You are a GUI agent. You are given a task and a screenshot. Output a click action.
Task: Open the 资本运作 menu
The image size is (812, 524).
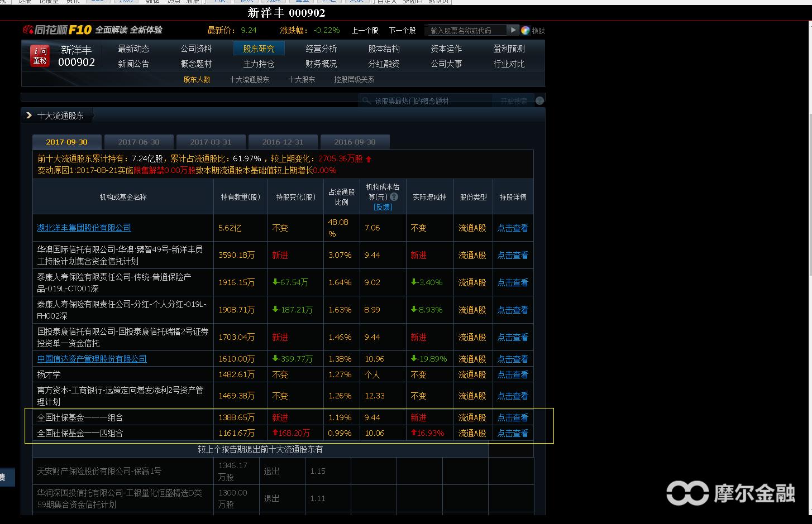coord(446,49)
